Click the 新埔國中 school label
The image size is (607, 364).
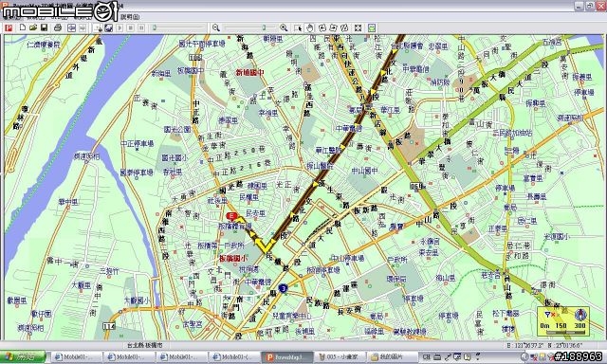click(250, 72)
